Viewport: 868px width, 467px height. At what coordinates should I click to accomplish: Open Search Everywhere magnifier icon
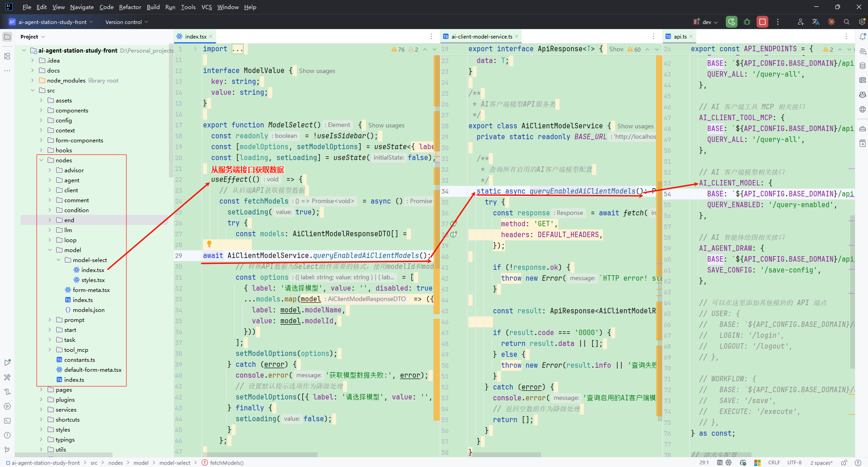click(x=846, y=22)
